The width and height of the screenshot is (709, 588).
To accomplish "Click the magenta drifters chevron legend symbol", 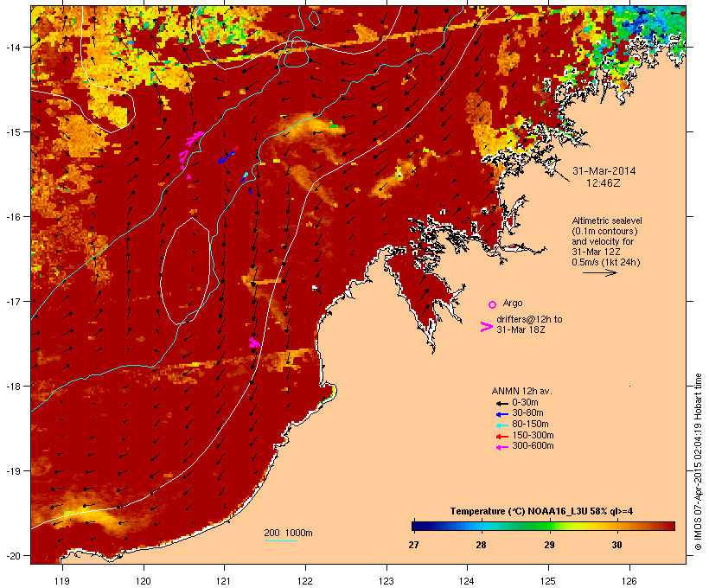I will click(x=486, y=327).
